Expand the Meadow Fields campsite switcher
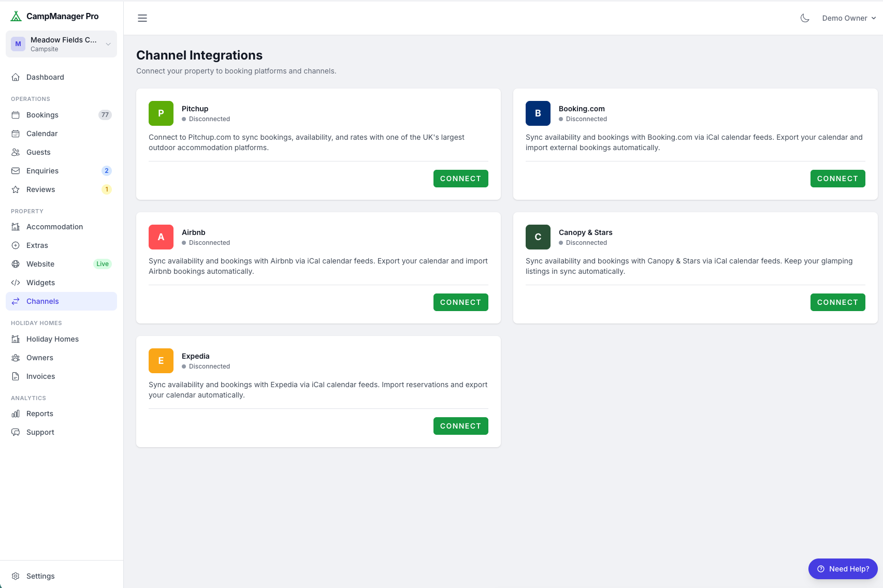883x588 pixels. click(61, 44)
